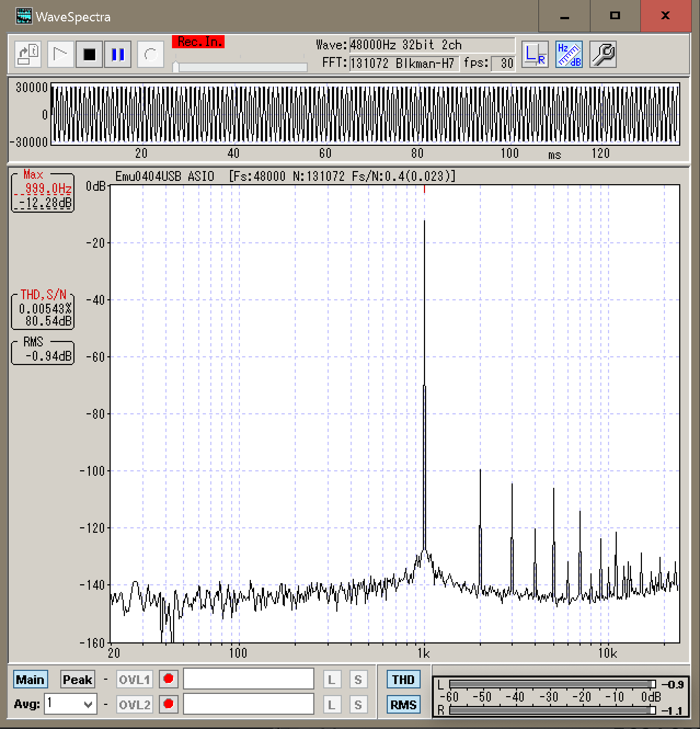Click the Emu0404USB ASIO device info text

coord(164,176)
